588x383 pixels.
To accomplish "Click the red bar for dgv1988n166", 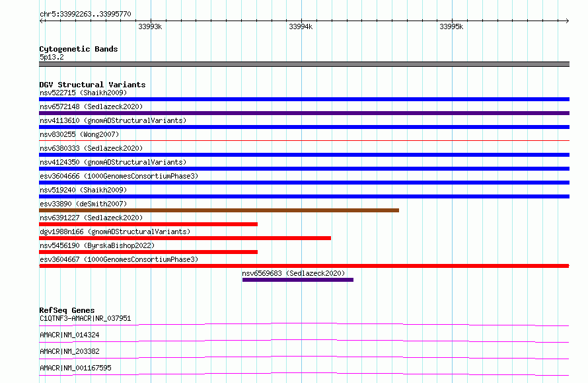I will pos(185,238).
